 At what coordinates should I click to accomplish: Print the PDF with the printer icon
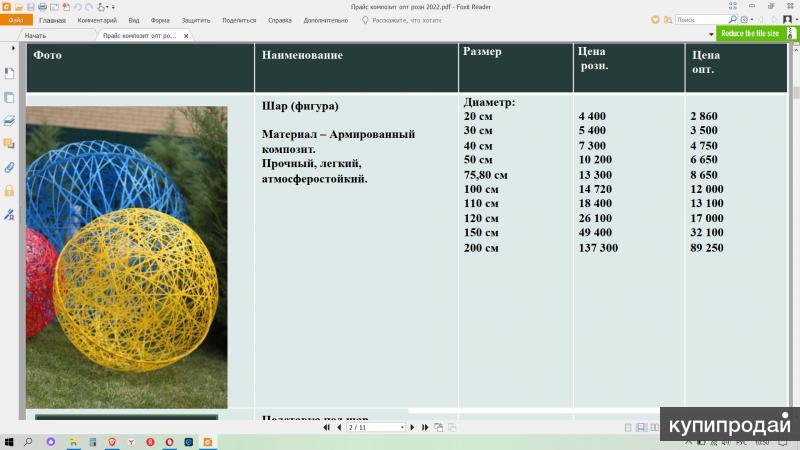coord(42,7)
